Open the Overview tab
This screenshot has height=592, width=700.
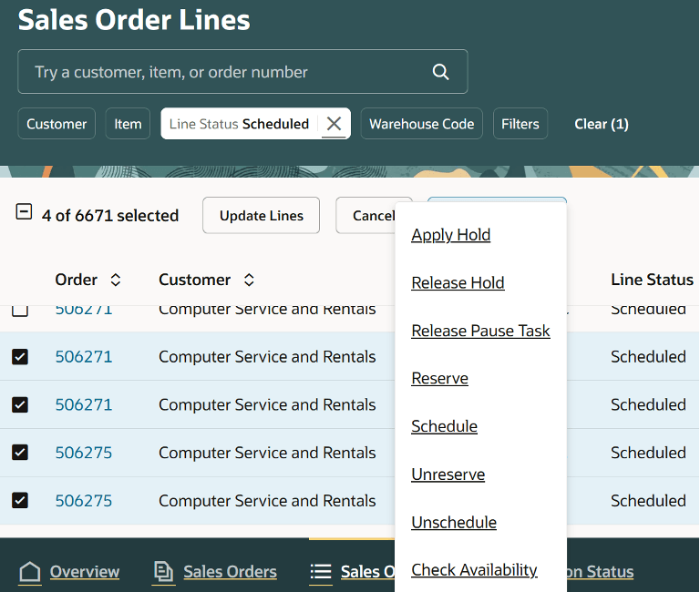(85, 571)
